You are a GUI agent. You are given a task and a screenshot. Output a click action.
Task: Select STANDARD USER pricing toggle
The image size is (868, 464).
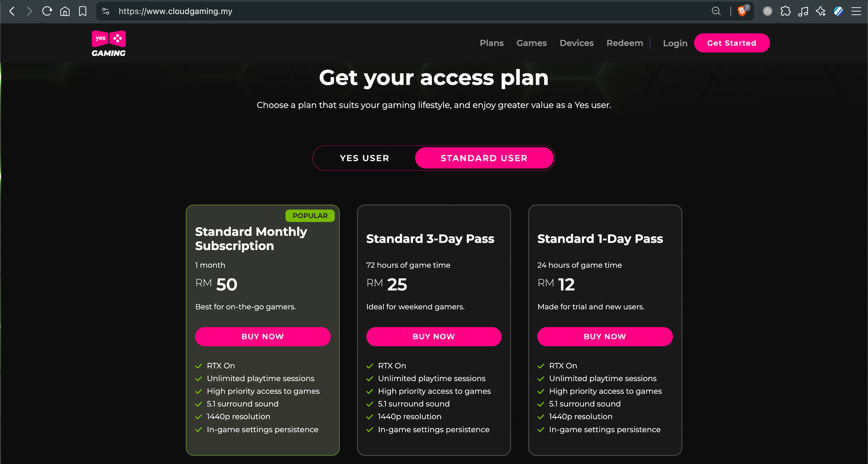[x=484, y=158]
